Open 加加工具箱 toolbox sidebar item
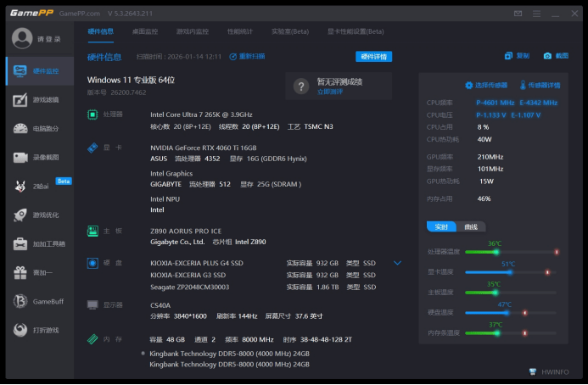 coord(40,243)
